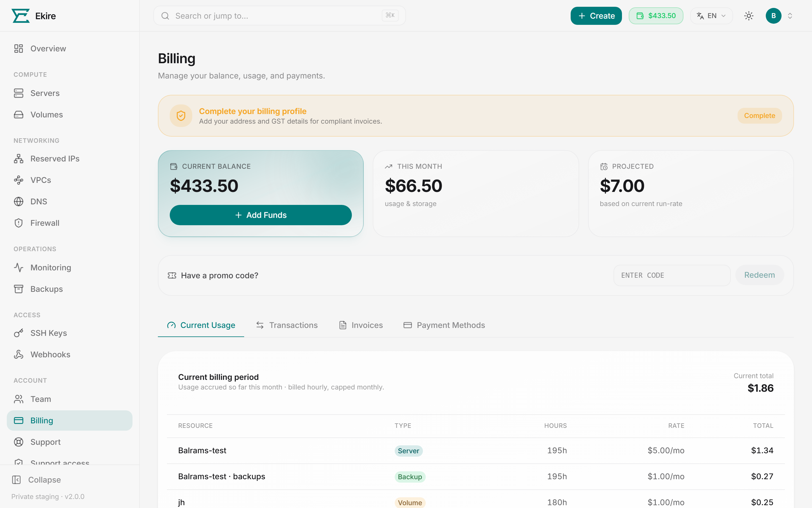Open the Servers page
This screenshot has height=508, width=812.
pos(69,93)
